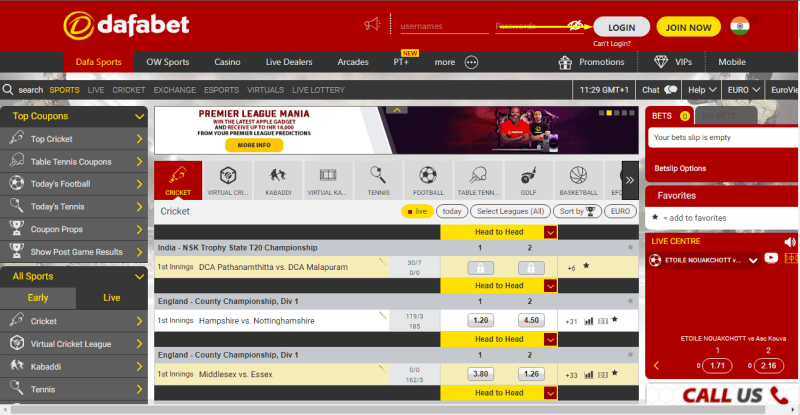Open statistics chart icon for Hampshire match

coord(589,321)
